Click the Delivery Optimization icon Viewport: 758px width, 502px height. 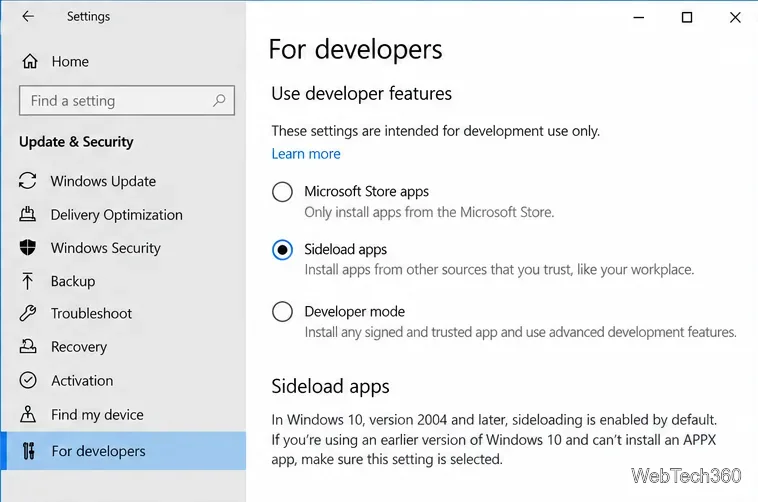point(28,214)
